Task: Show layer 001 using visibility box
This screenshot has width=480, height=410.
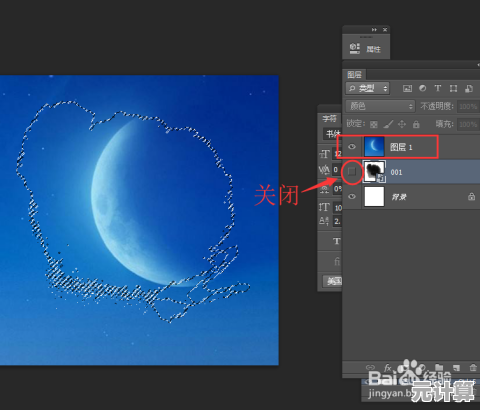Action: pos(352,172)
